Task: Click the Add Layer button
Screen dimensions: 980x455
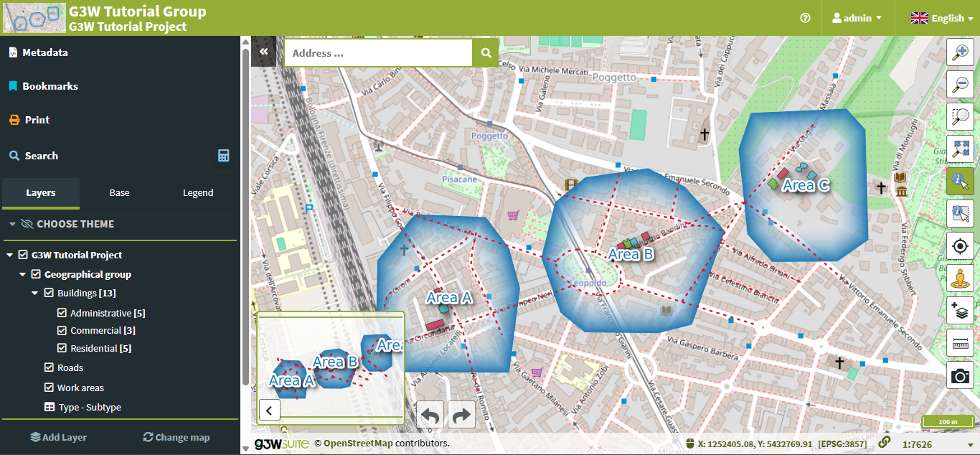Action: coord(59,437)
